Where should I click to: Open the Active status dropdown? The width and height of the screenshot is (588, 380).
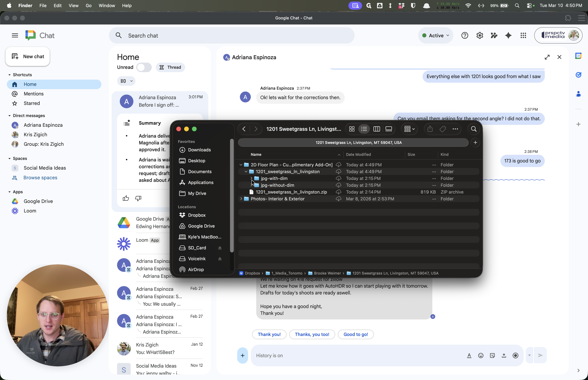coord(436,36)
